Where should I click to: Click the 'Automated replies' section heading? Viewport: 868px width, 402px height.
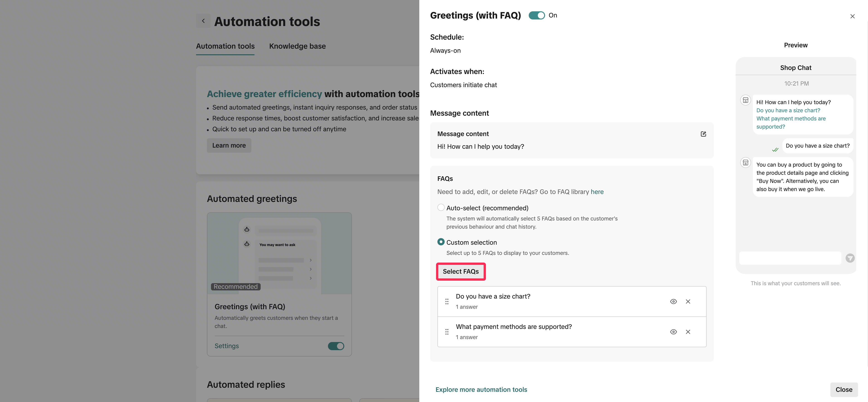(x=246, y=385)
